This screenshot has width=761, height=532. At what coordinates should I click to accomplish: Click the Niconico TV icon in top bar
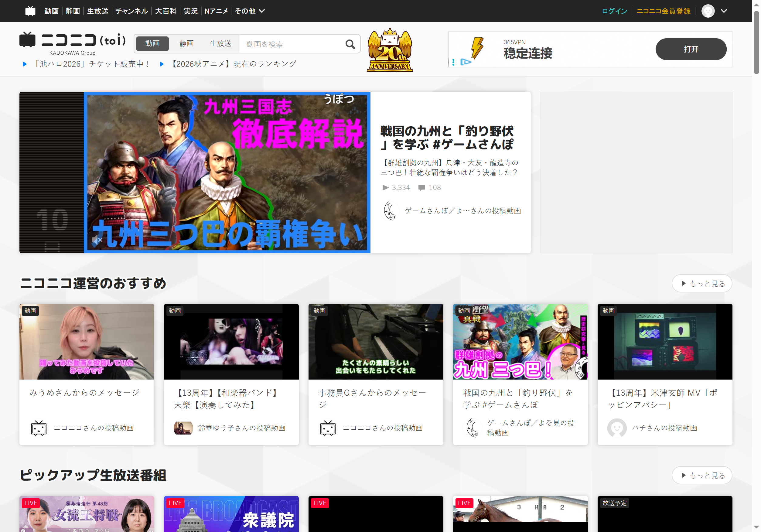click(30, 11)
